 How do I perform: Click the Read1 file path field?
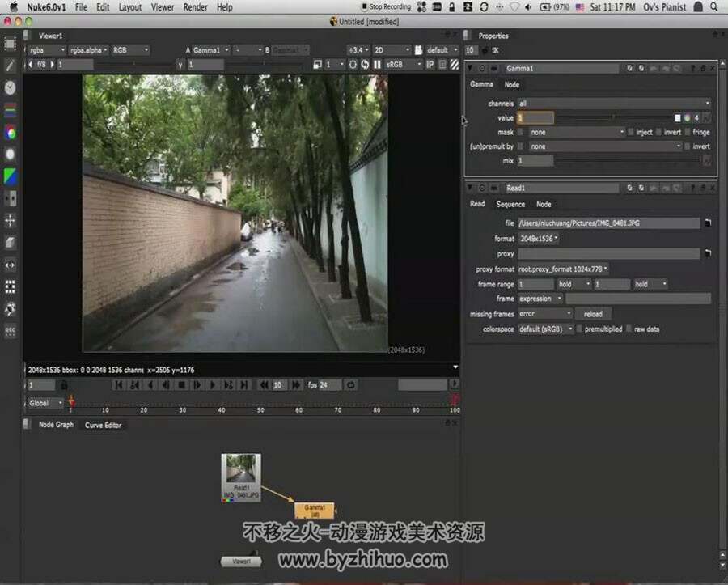point(608,223)
